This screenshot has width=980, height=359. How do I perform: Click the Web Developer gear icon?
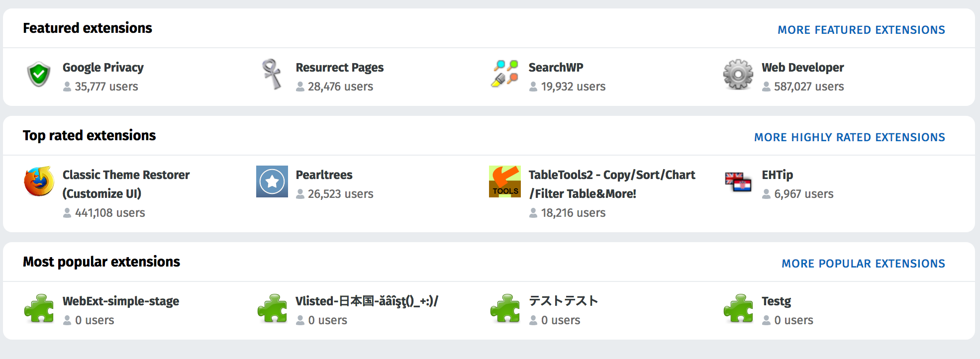point(738,75)
